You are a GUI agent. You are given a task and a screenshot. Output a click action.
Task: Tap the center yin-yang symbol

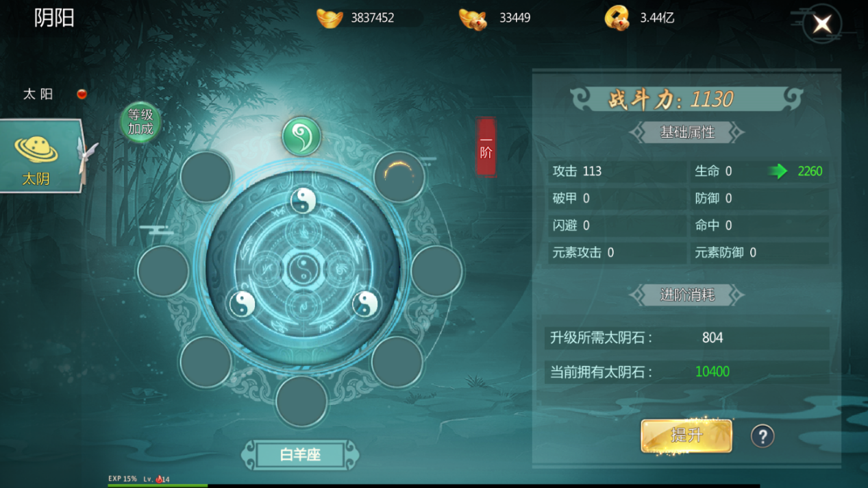coord(302,269)
